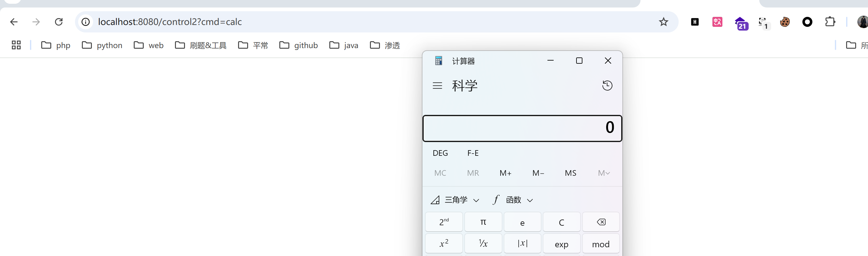The image size is (868, 256).
Task: Open the web bookmarks folder
Action: tap(149, 45)
